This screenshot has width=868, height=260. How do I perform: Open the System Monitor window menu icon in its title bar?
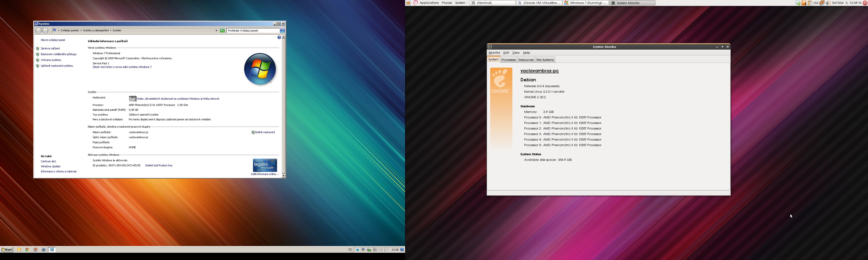click(490, 47)
